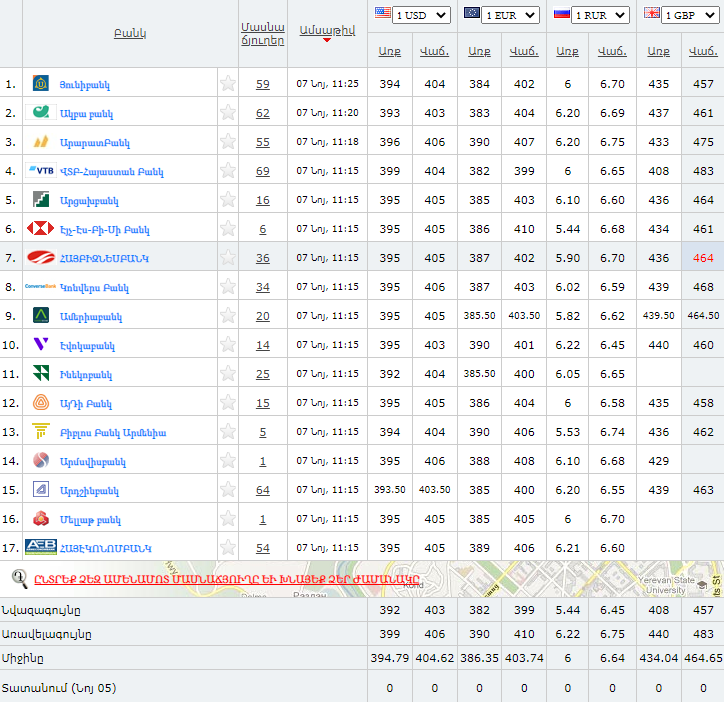Toggle favorite star for Յունիբանկ

(228, 84)
